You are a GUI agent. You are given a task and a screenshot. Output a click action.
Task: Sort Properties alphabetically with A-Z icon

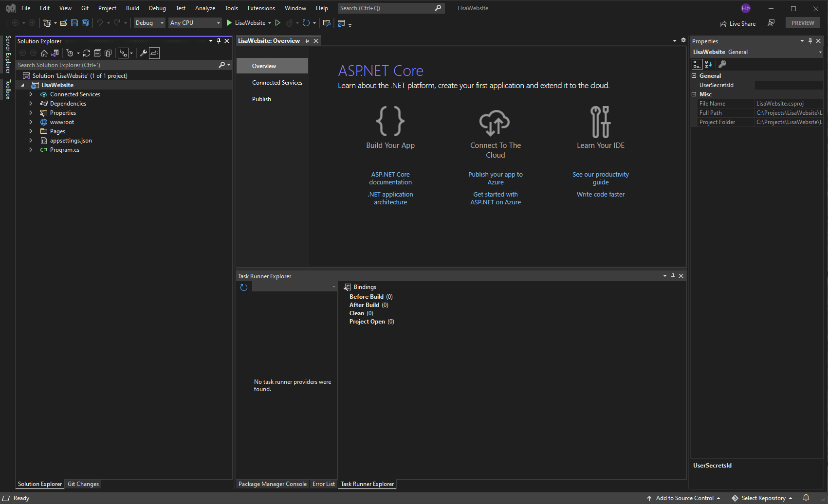click(708, 64)
